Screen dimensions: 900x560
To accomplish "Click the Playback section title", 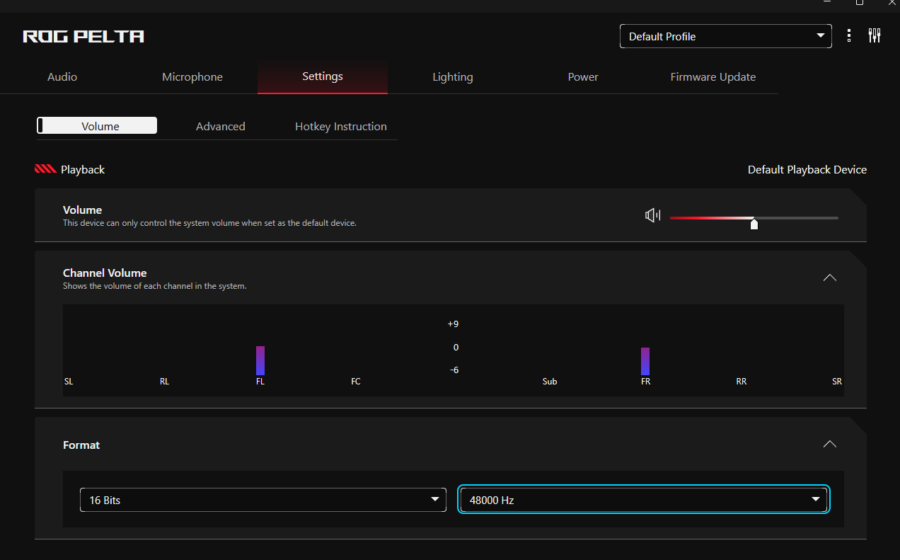I will [x=83, y=170].
